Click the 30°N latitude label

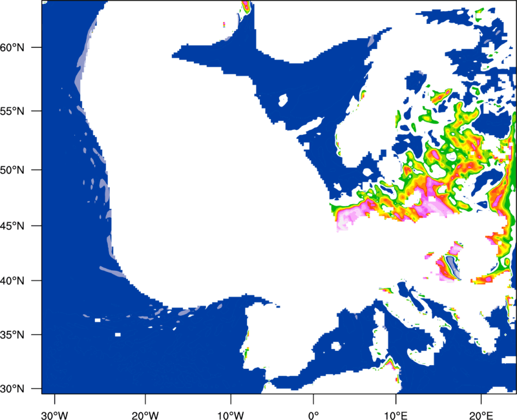click(x=12, y=389)
